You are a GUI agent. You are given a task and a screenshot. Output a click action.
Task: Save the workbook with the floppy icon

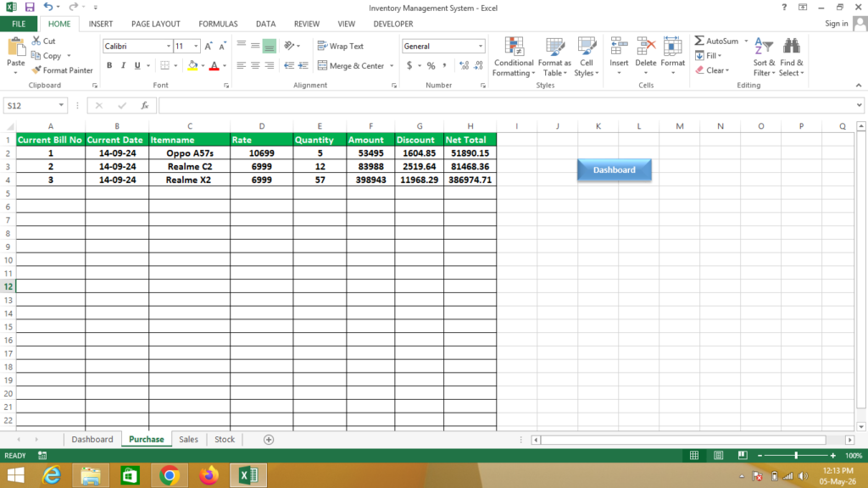(30, 7)
